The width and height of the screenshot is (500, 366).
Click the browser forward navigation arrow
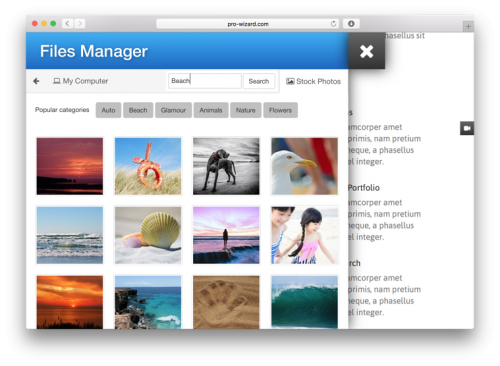click(x=80, y=23)
